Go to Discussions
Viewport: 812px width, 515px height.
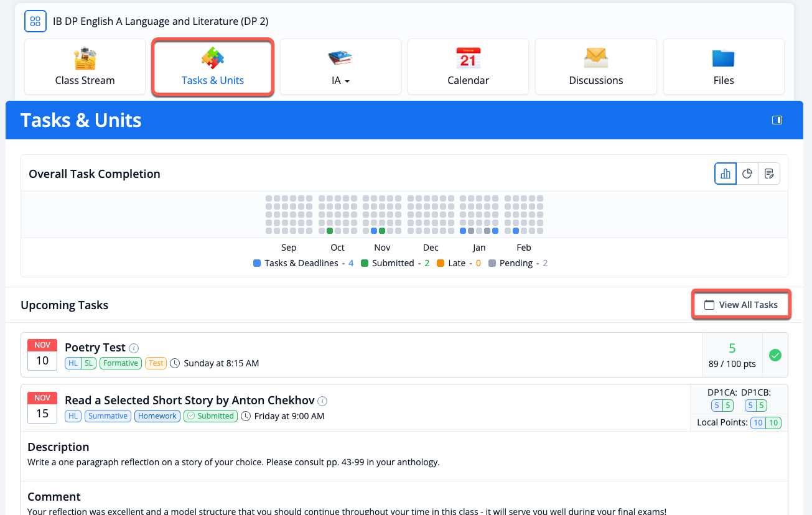(595, 67)
